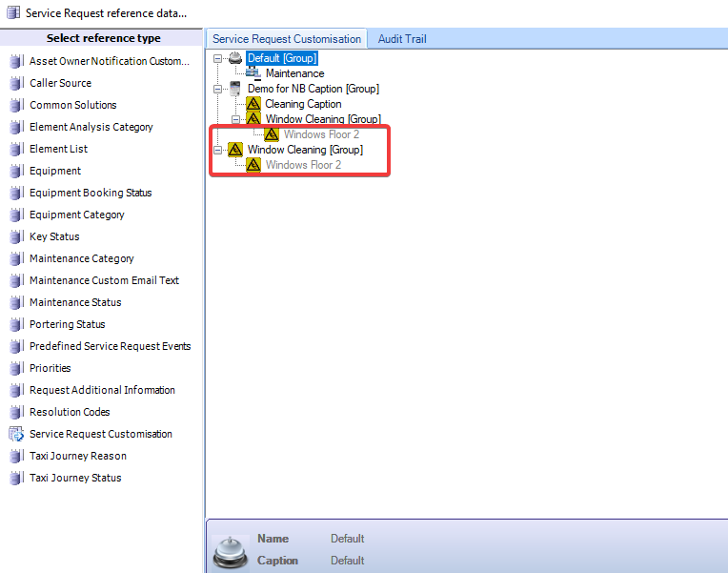The width and height of the screenshot is (728, 573).
Task: Open Taxi Journey Reason reference type
Action: click(78, 456)
